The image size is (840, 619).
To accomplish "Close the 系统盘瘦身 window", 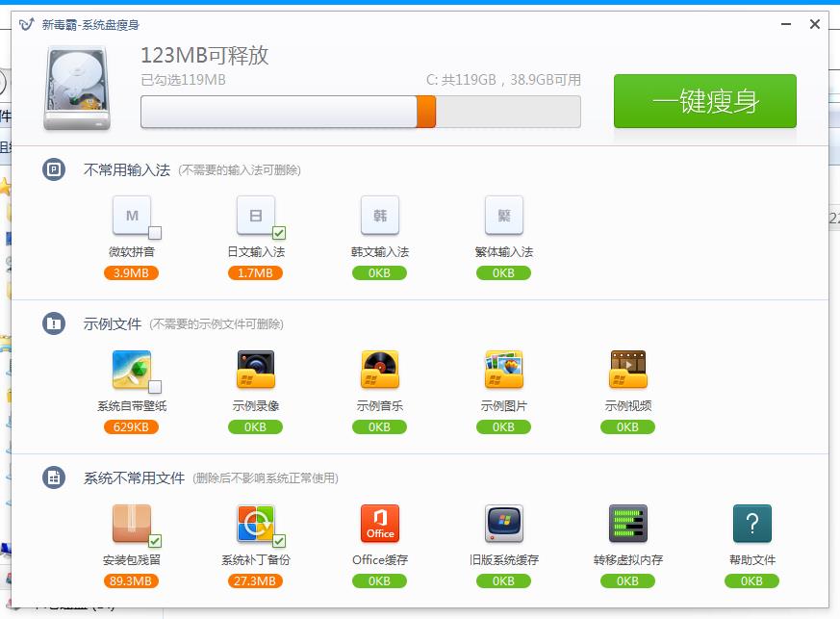I will pyautogui.click(x=815, y=24).
